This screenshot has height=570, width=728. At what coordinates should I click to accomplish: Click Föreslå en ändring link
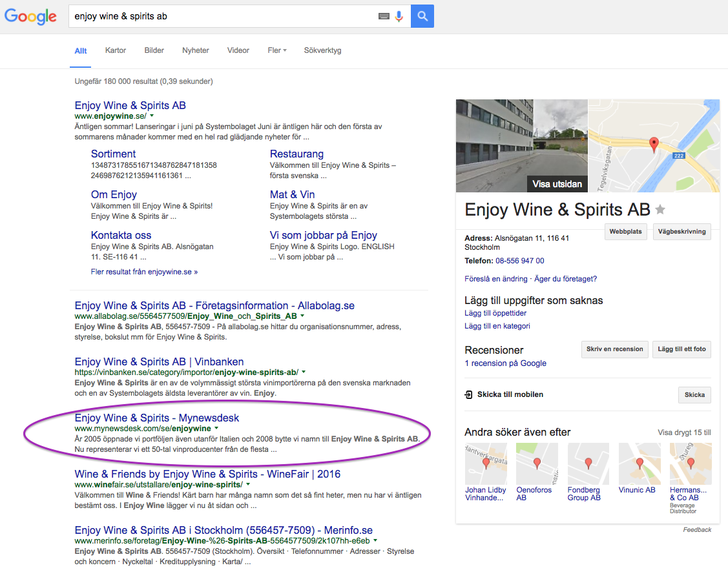pos(496,279)
